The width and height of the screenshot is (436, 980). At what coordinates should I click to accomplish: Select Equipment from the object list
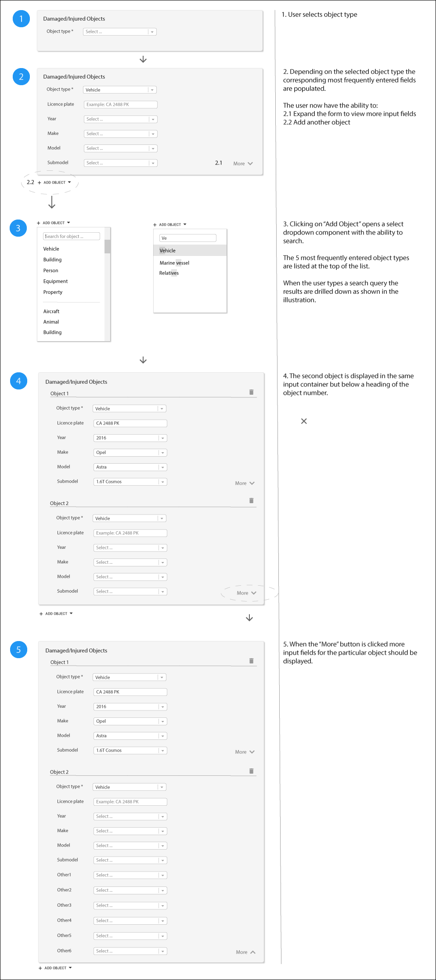(x=55, y=281)
